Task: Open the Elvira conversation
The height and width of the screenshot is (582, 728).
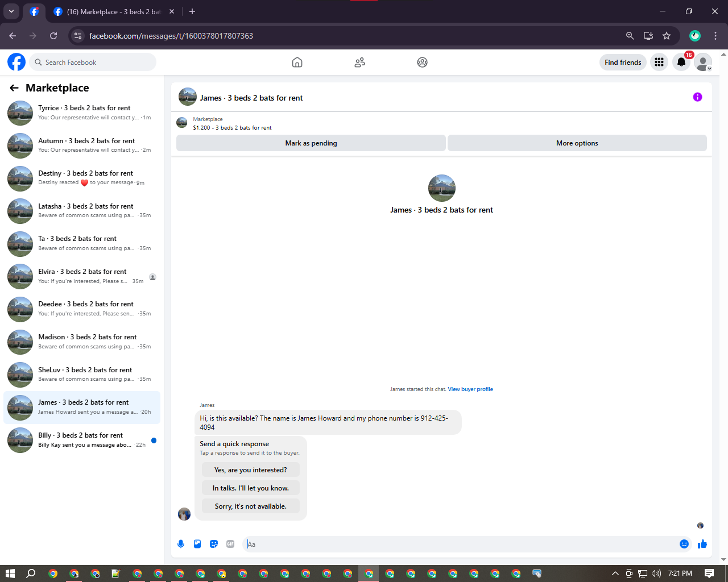Action: [82, 277]
